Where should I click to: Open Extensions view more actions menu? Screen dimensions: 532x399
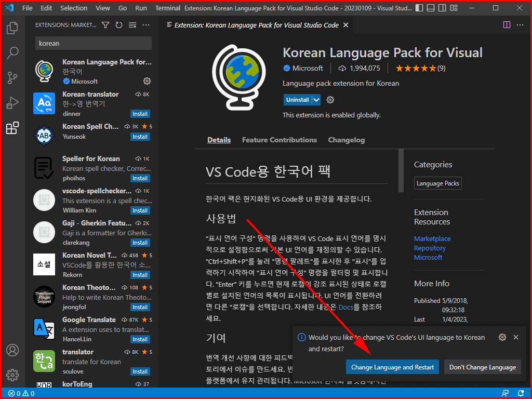click(146, 25)
